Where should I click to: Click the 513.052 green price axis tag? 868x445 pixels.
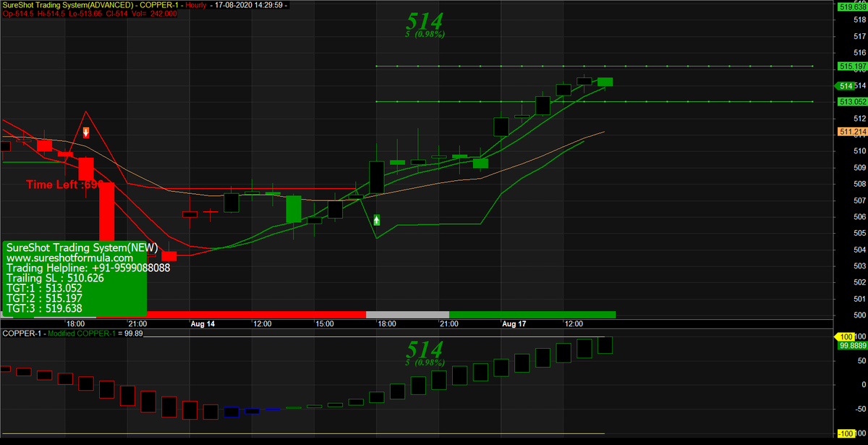coord(852,102)
